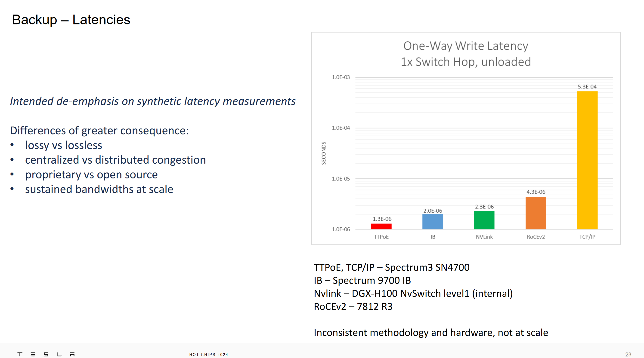The image size is (644, 358).
Task: Click the TTPoE x-axis label
Action: pyautogui.click(x=381, y=237)
